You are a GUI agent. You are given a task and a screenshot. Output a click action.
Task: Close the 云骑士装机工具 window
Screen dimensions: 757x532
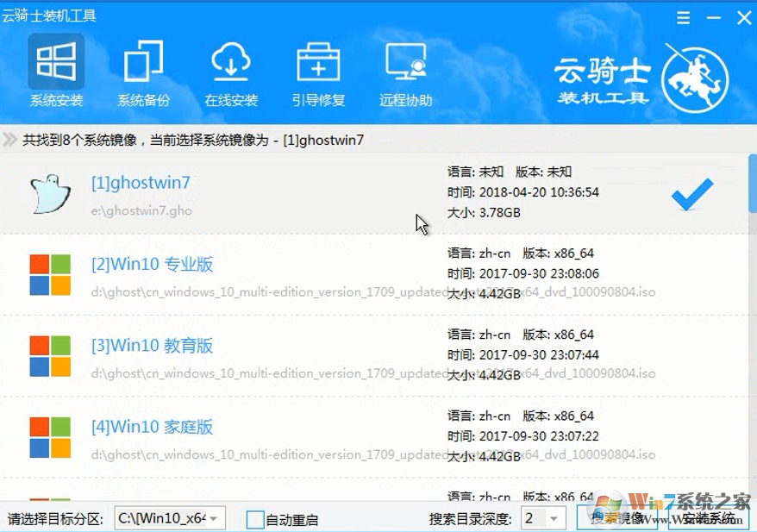pyautogui.click(x=744, y=18)
